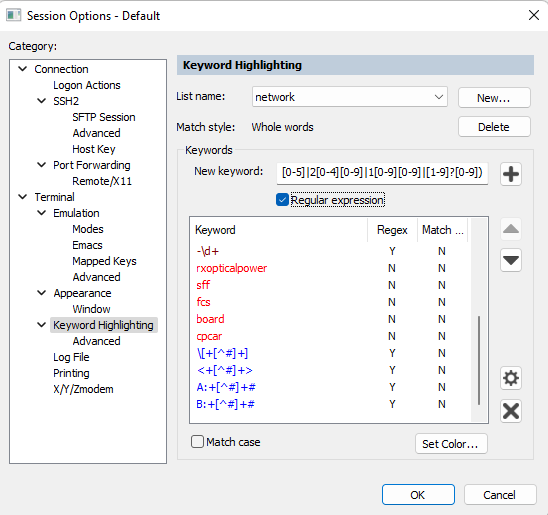Move selected keyword up with arrow
Viewport: 548px width, 515px height.
coord(511,229)
